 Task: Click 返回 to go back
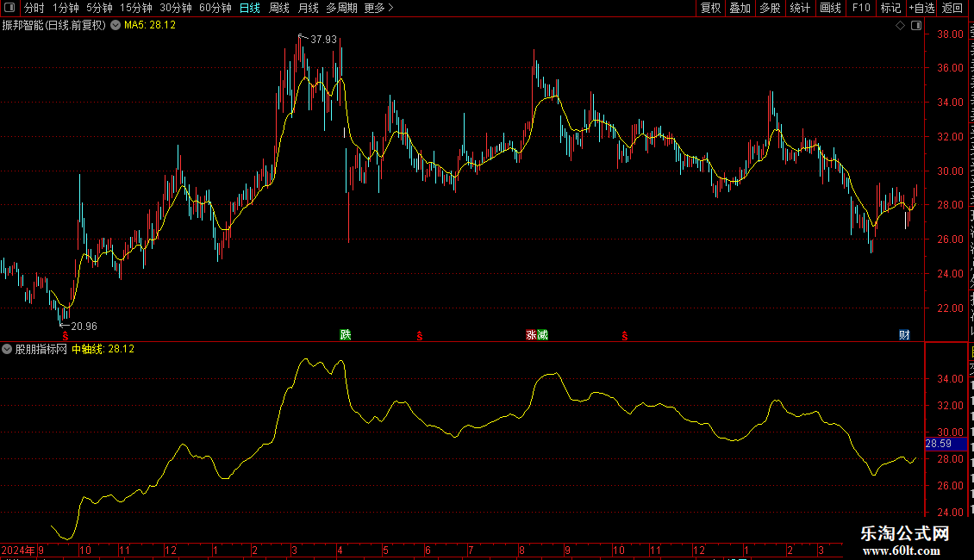[x=952, y=8]
